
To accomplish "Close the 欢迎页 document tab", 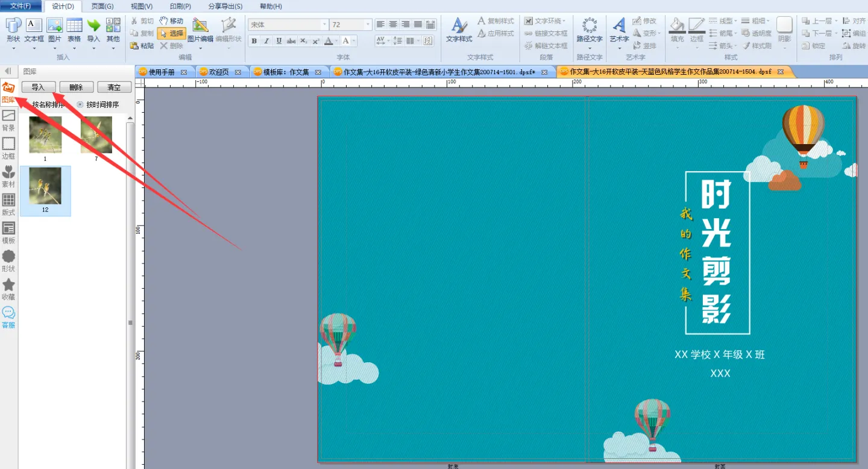I will [x=238, y=72].
